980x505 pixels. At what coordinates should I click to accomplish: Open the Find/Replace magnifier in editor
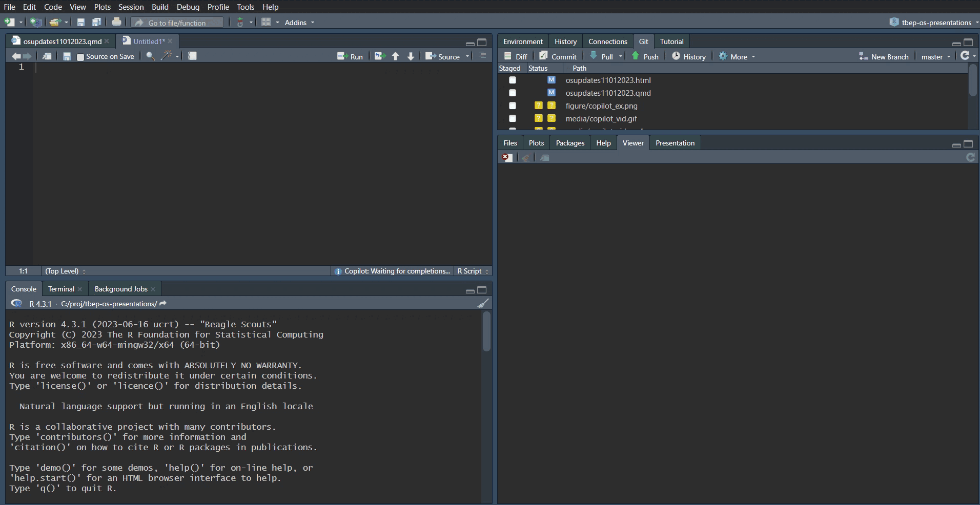150,56
